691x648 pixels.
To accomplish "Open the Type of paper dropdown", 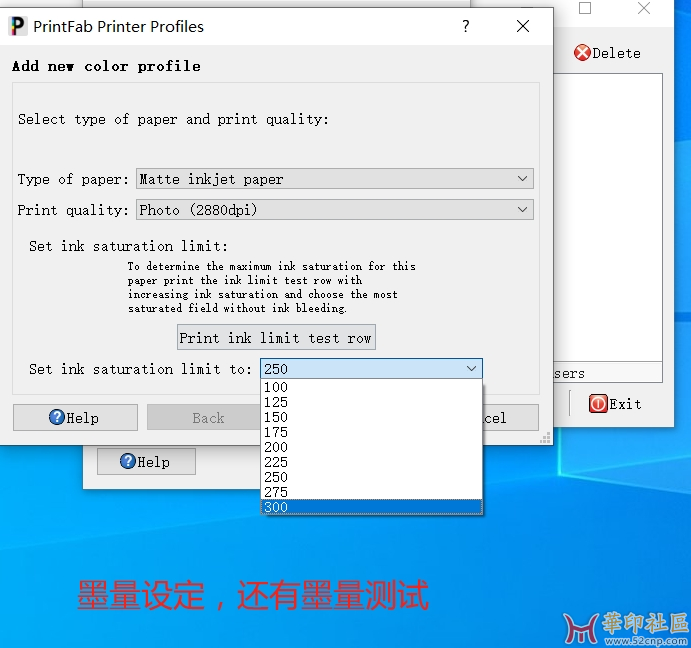I will (335, 179).
